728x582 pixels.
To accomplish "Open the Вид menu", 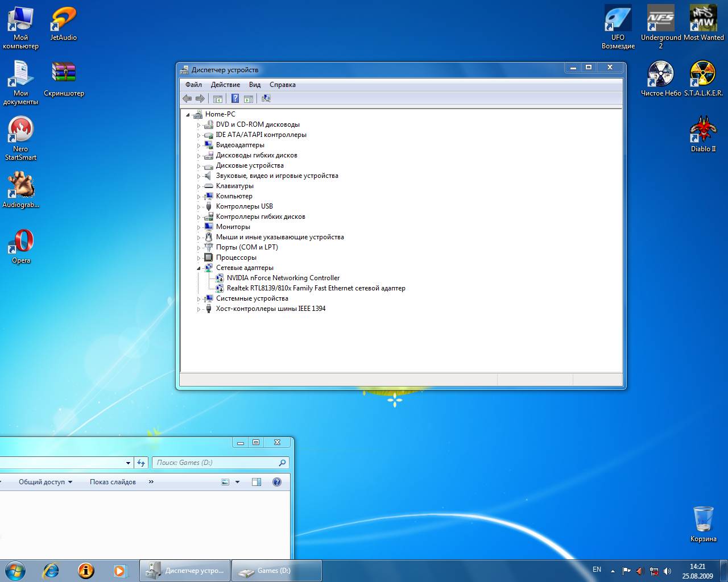I will pos(255,85).
